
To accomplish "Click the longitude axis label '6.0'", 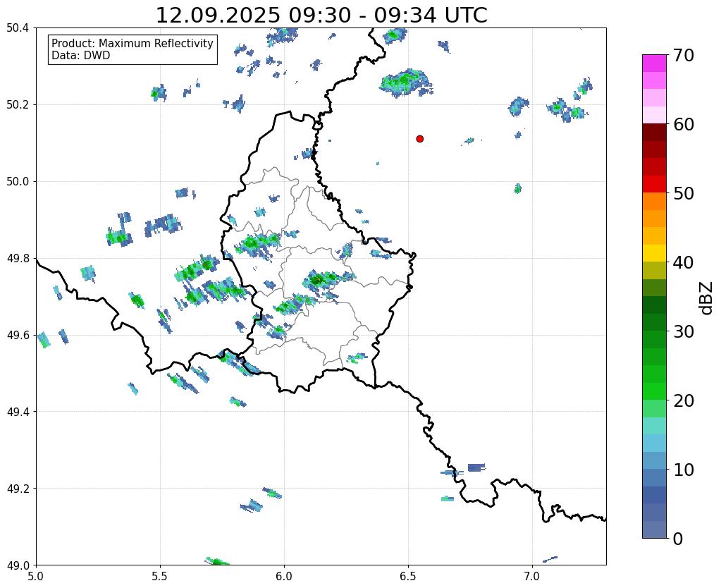I will coord(284,577).
